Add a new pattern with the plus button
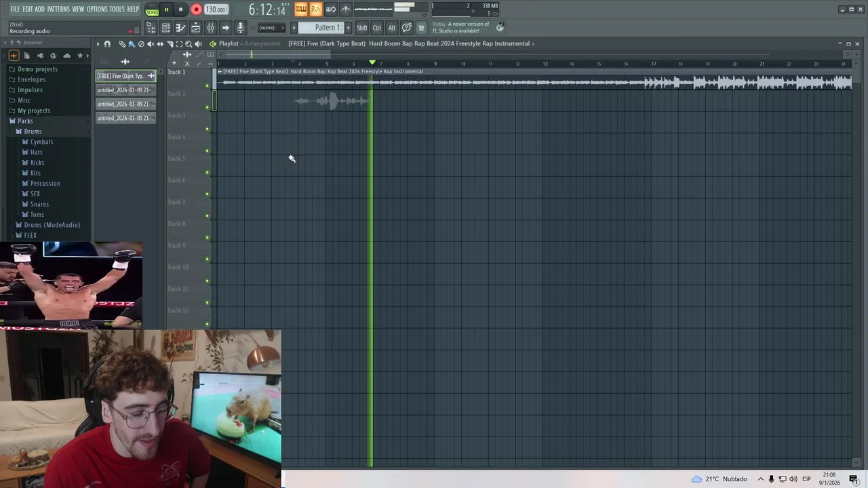This screenshot has height=488, width=868. coord(348,28)
